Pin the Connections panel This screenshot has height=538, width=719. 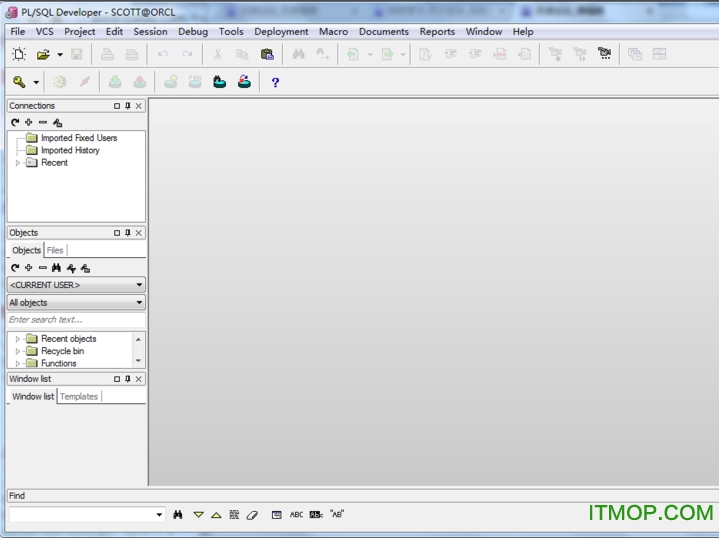click(x=128, y=106)
